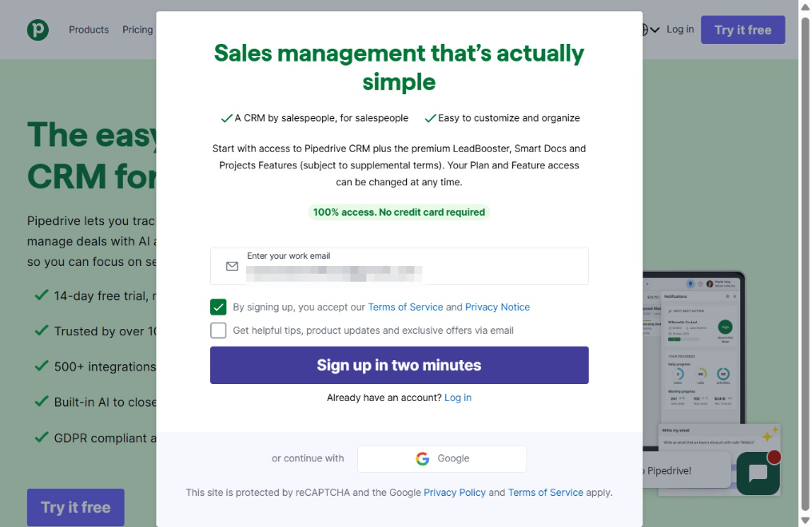Screen dimensions: 812x527
Task: Click into the work email field
Action: click(400, 267)
